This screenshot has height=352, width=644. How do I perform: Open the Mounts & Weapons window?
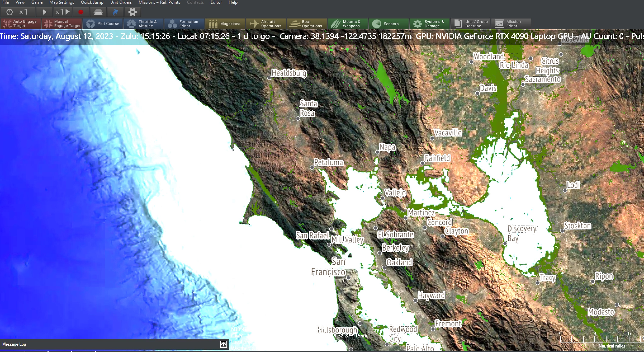[x=347, y=24]
